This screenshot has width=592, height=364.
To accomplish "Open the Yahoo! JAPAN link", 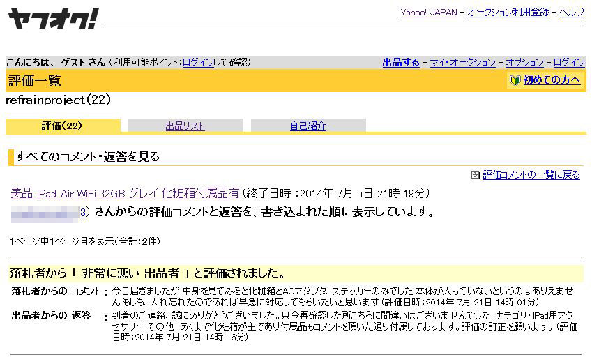I will coord(429,13).
